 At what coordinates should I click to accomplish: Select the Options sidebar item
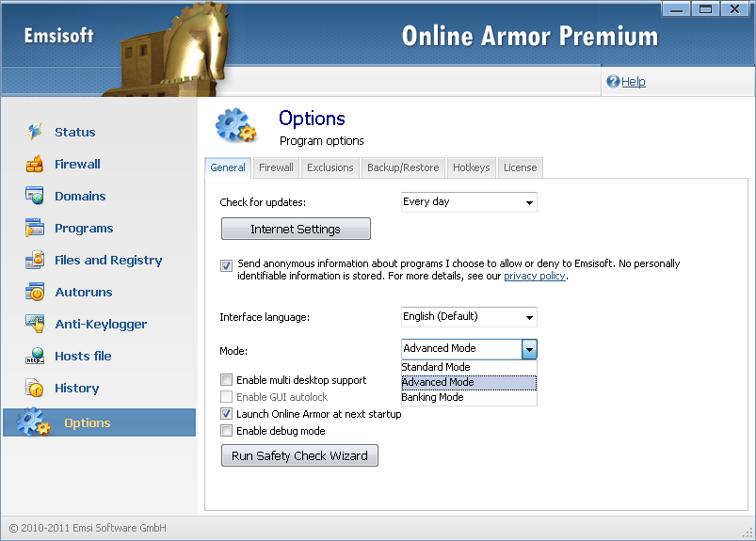pyautogui.click(x=99, y=422)
